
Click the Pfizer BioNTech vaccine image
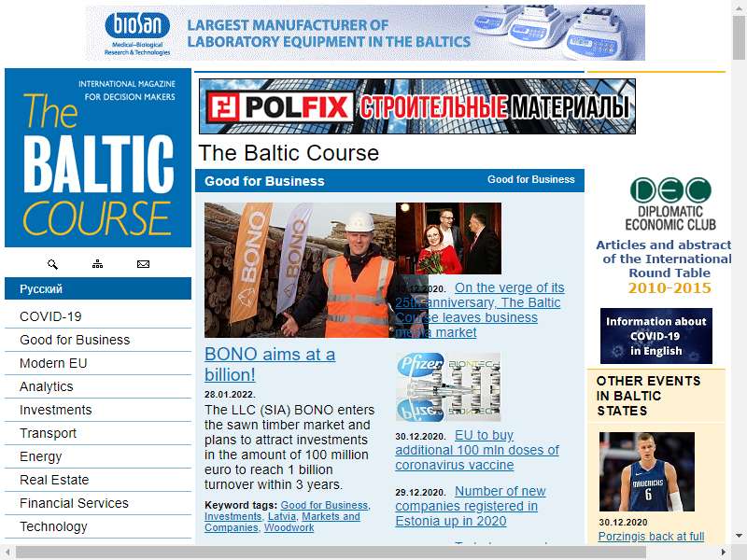pyautogui.click(x=448, y=386)
